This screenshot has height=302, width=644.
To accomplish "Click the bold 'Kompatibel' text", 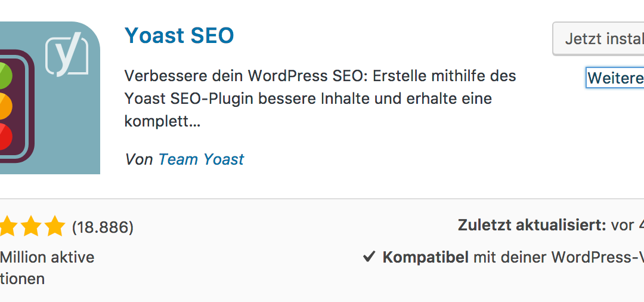I will [x=425, y=257].
